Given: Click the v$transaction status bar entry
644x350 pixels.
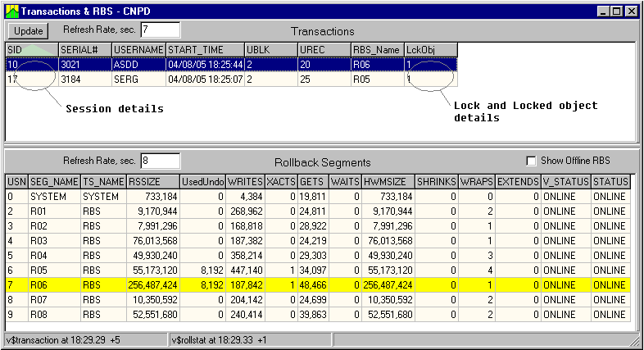Looking at the screenshot, I should coord(86,340).
